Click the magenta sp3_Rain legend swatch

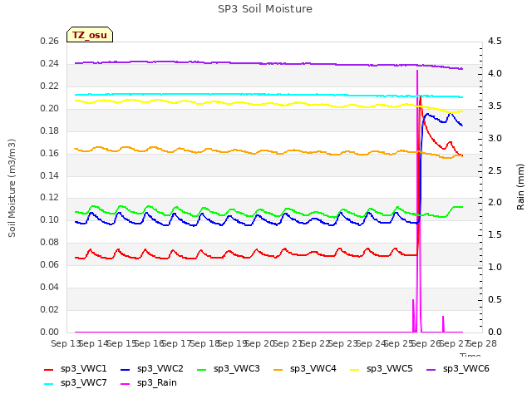click(x=126, y=384)
